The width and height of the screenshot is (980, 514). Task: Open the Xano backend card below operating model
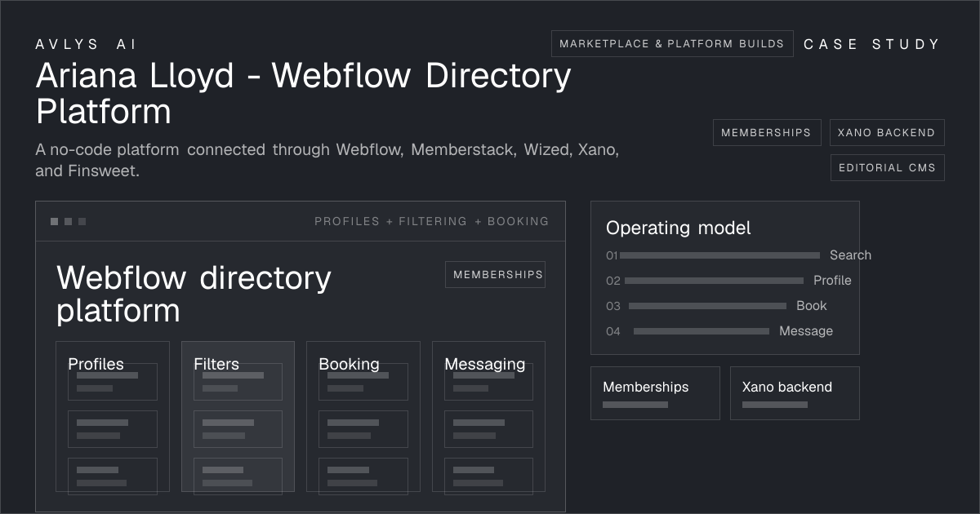795,393
